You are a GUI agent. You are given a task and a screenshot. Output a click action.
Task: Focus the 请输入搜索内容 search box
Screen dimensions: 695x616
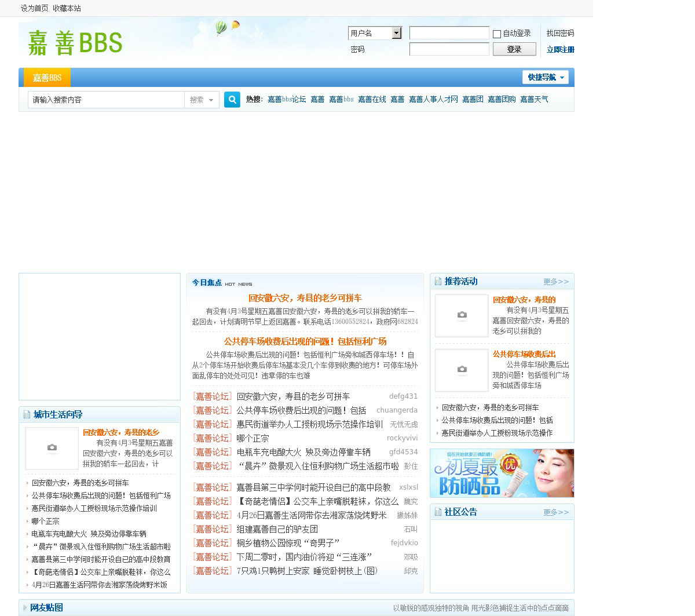point(107,100)
